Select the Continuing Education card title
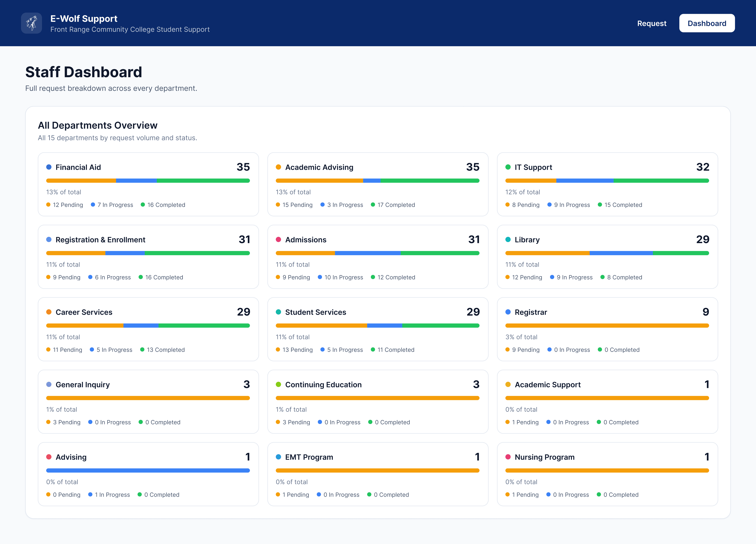The width and height of the screenshot is (756, 544). point(323,385)
